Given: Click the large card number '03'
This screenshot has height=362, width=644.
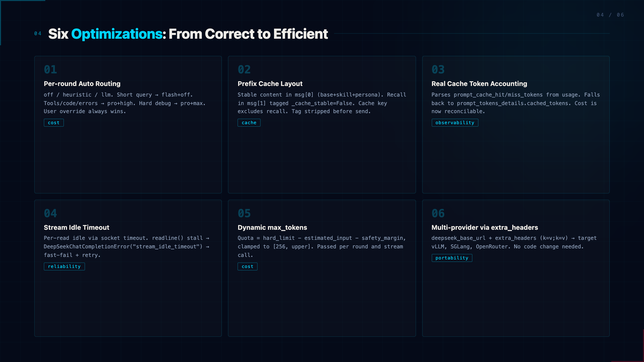Looking at the screenshot, I should [x=438, y=69].
